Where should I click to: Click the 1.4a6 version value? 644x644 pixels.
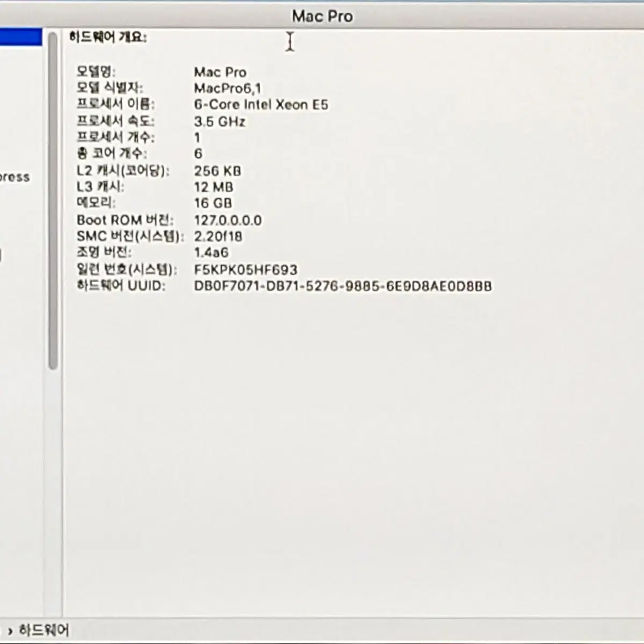(211, 252)
